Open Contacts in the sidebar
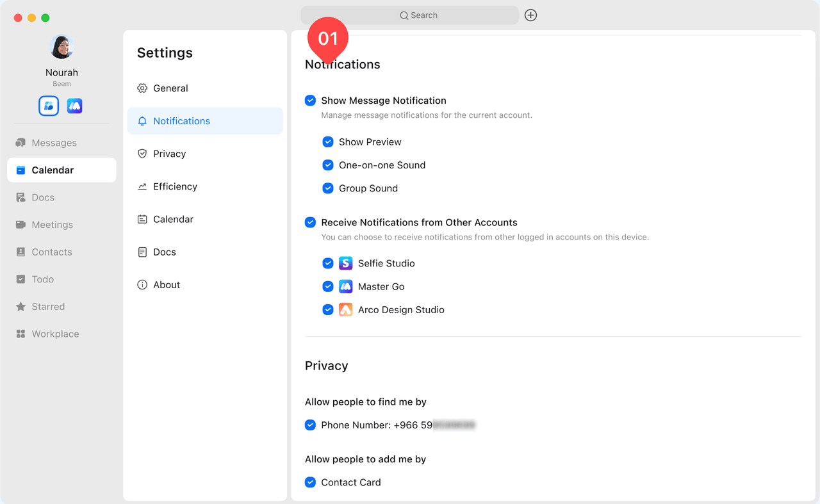Screen dimensions: 820x504 (51, 252)
